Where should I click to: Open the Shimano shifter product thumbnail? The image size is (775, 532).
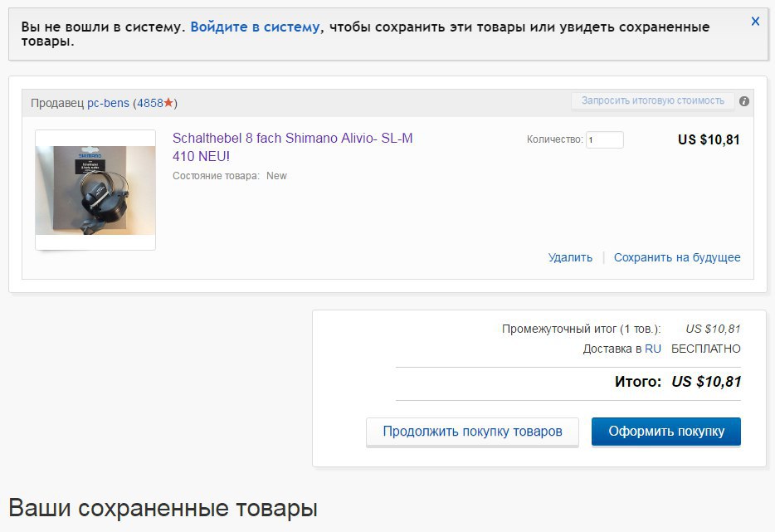[95, 190]
